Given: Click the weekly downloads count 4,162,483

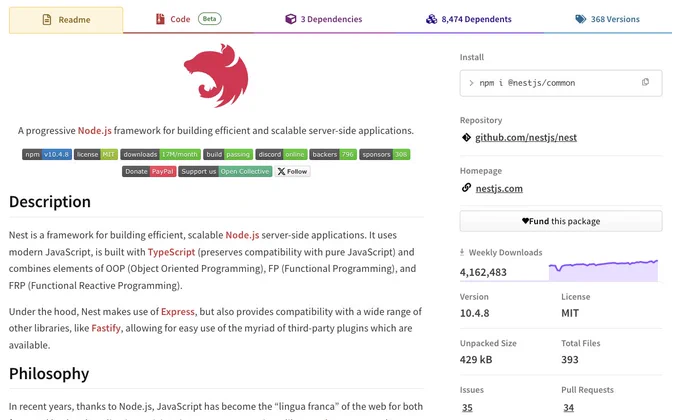Looking at the screenshot, I should click(x=483, y=272).
